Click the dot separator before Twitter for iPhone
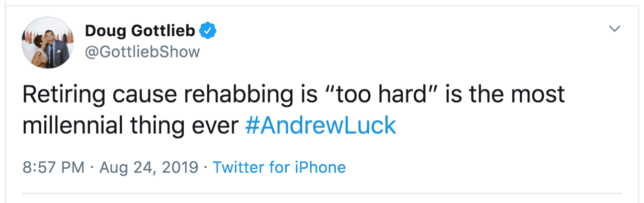644x203 pixels. [206, 167]
